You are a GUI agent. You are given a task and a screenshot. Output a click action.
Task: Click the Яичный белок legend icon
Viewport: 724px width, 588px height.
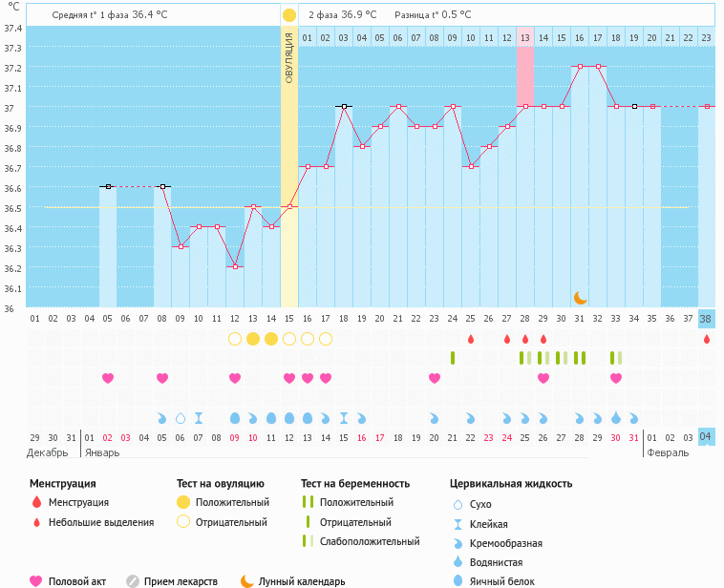[x=458, y=580]
